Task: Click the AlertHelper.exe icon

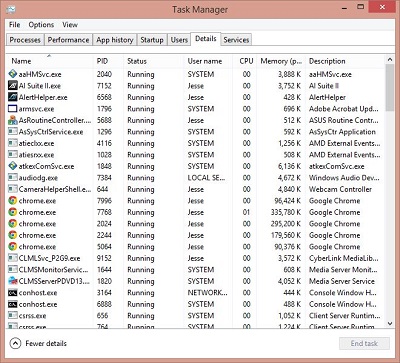Action: point(13,97)
